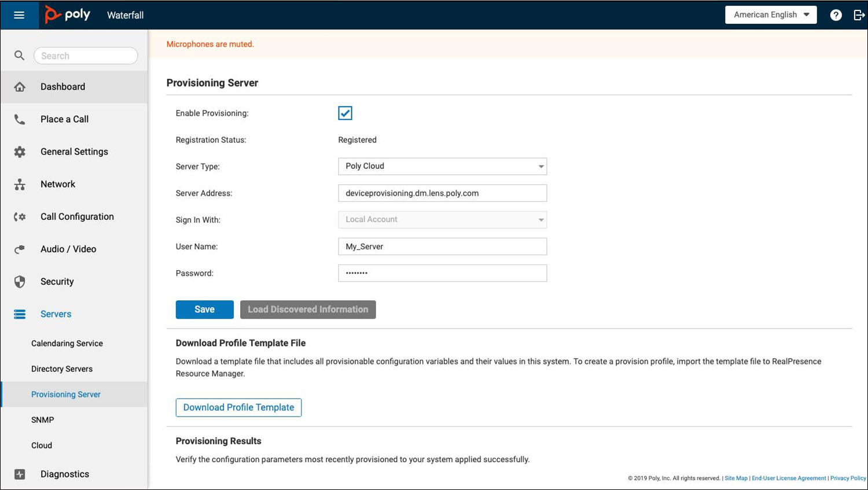
Task: Open the Network topology icon
Action: click(20, 184)
